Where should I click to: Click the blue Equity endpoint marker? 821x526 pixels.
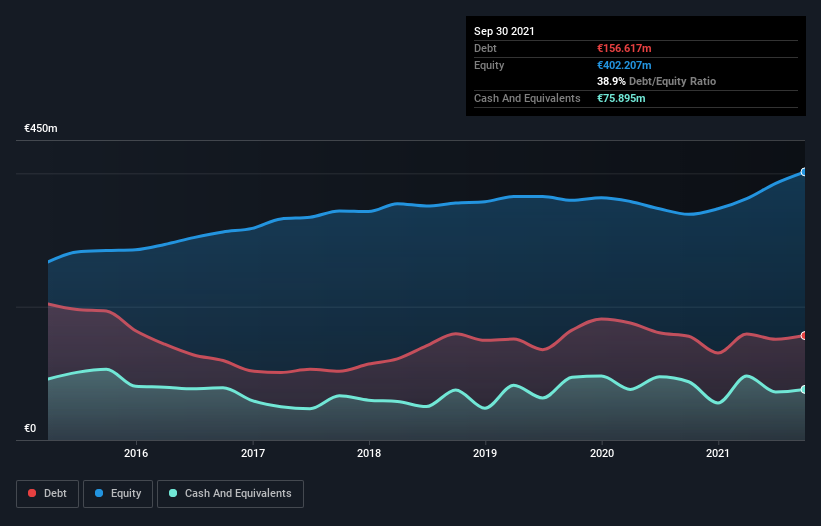(x=804, y=172)
